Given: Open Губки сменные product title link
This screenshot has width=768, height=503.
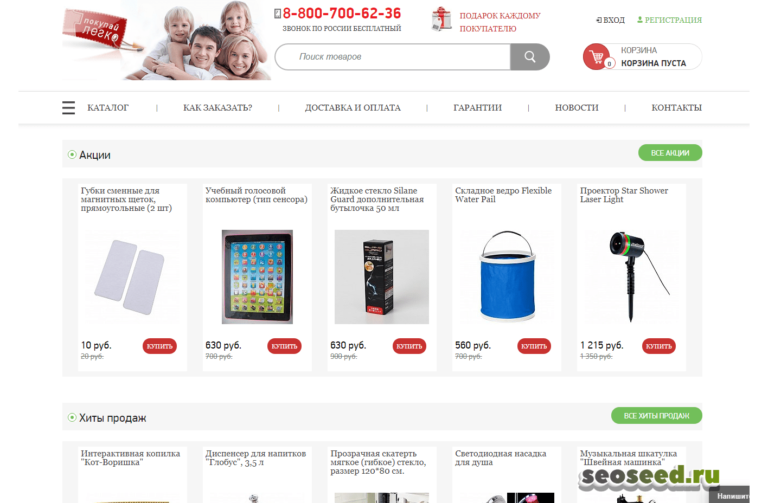Looking at the screenshot, I should click(x=126, y=199).
